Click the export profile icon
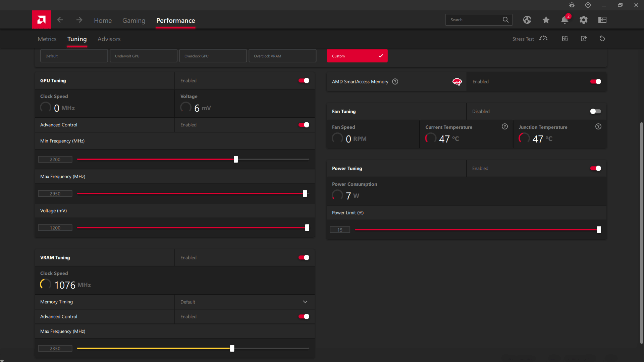Image resolution: width=644 pixels, height=362 pixels. (584, 39)
